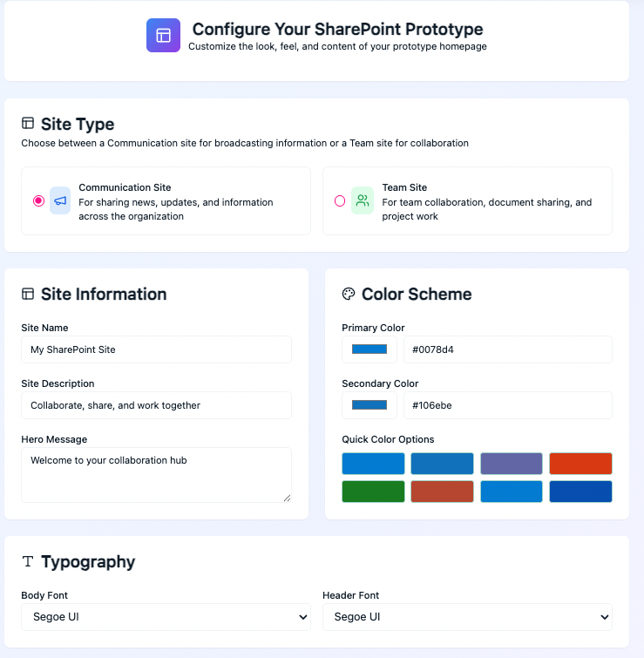Click the megaphone Communication Site icon

60,200
